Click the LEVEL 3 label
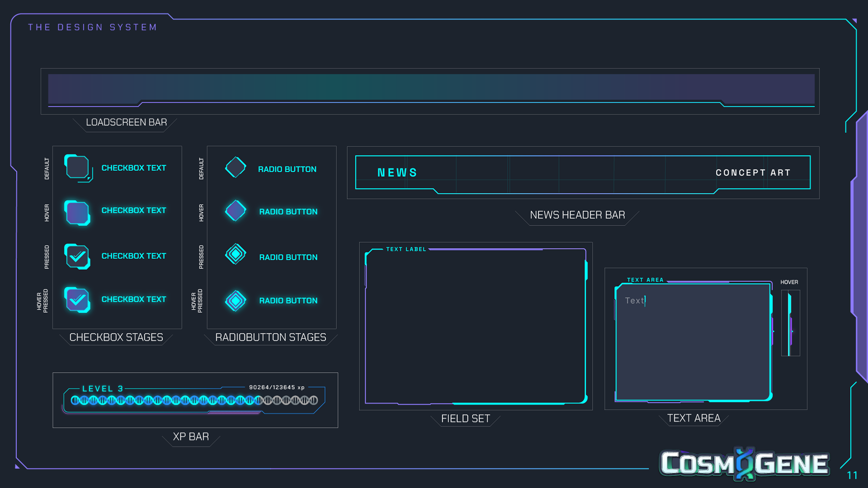This screenshot has height=488, width=868. click(103, 389)
